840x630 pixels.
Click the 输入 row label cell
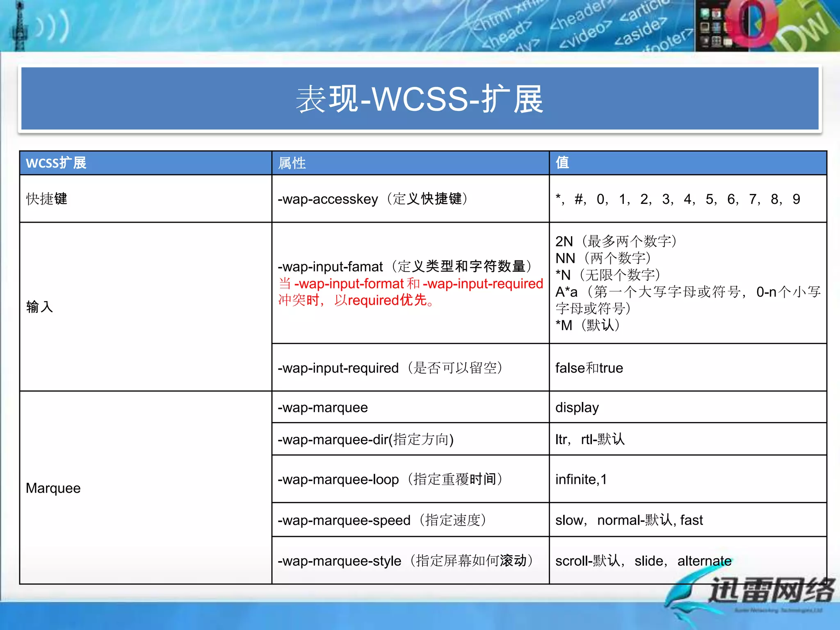click(146, 307)
